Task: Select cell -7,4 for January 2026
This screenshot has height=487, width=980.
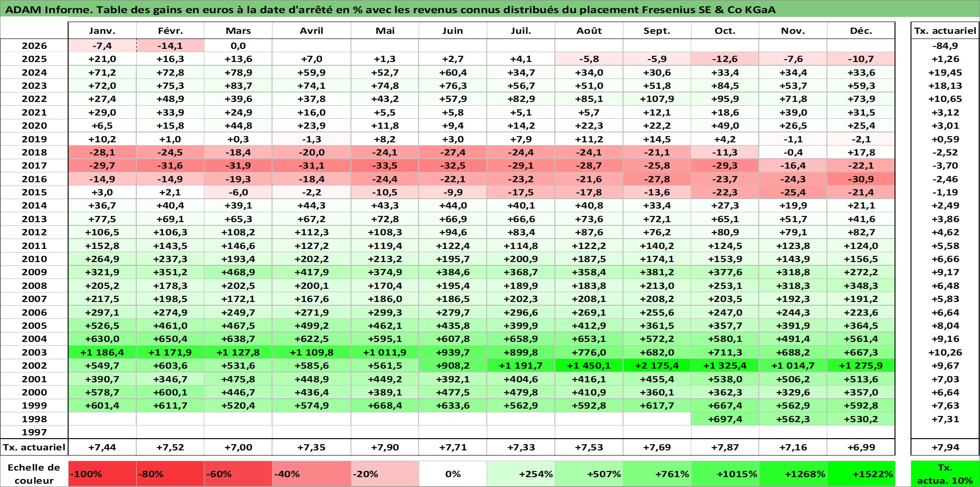Action: tap(102, 46)
